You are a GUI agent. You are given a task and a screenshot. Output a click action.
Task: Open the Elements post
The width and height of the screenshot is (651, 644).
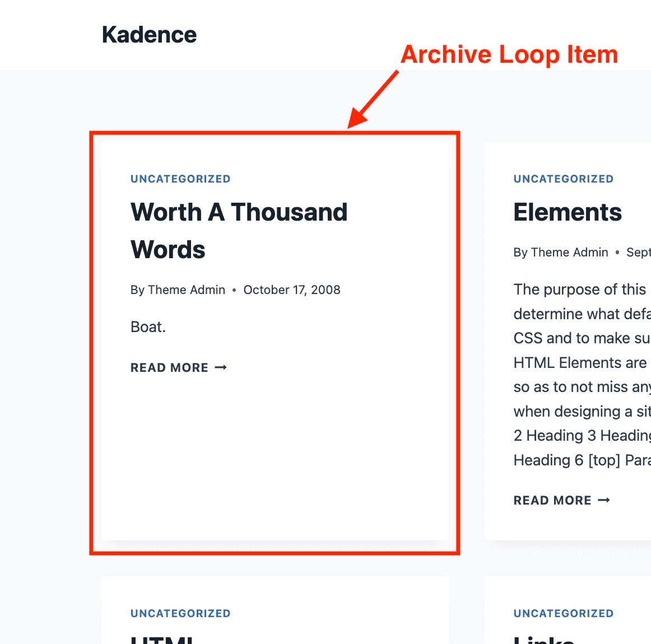point(568,212)
